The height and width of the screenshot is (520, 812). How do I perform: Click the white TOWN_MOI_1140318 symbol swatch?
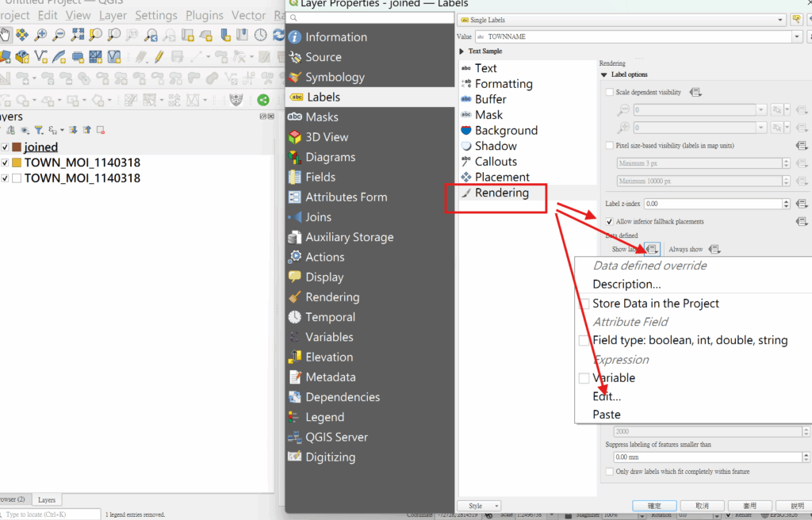17,178
